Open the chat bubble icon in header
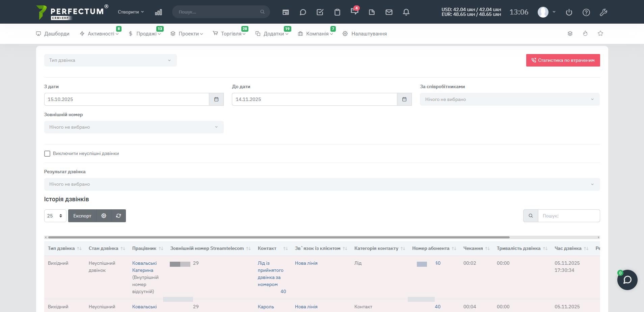 (303, 12)
